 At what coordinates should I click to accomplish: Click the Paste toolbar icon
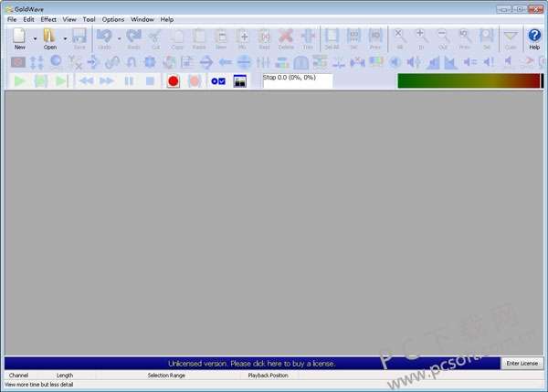point(199,38)
